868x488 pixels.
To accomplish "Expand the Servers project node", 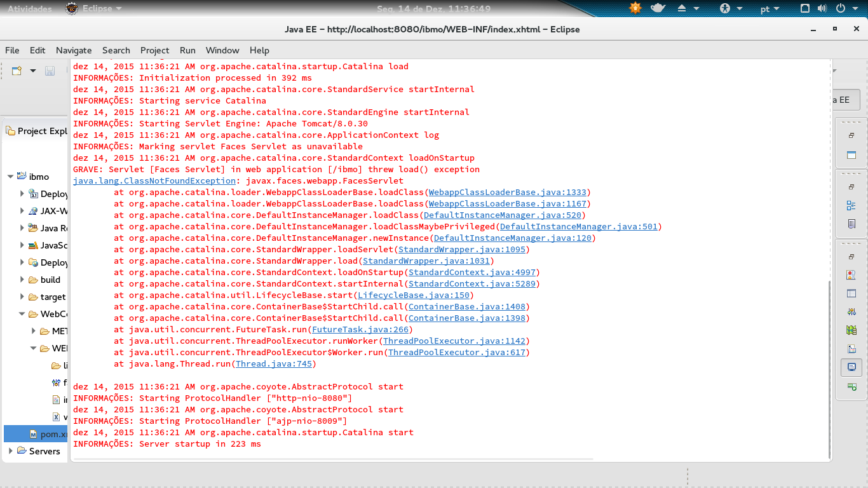I will pos(10,451).
